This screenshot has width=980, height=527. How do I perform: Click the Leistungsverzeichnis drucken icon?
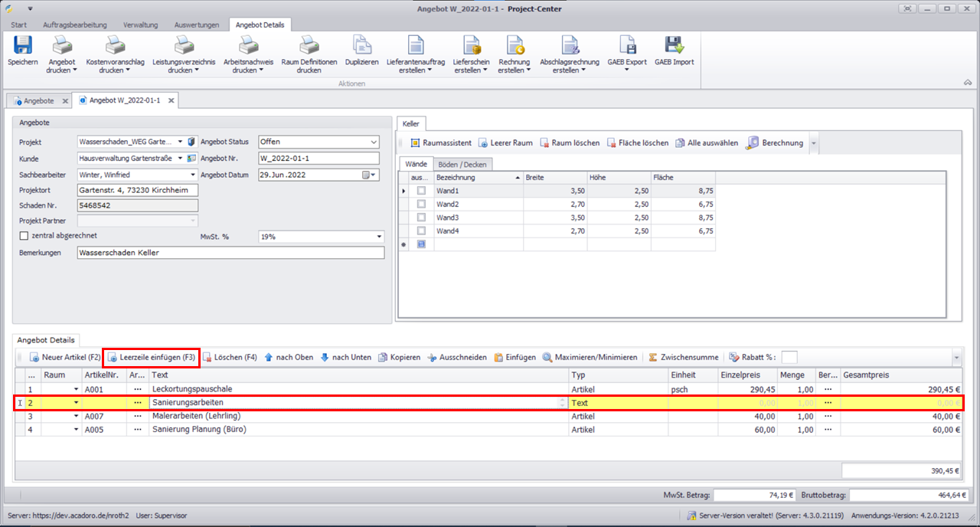point(184,45)
